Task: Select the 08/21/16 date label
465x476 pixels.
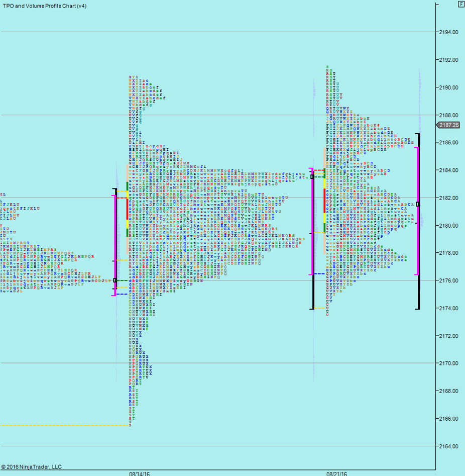Action: point(336,473)
